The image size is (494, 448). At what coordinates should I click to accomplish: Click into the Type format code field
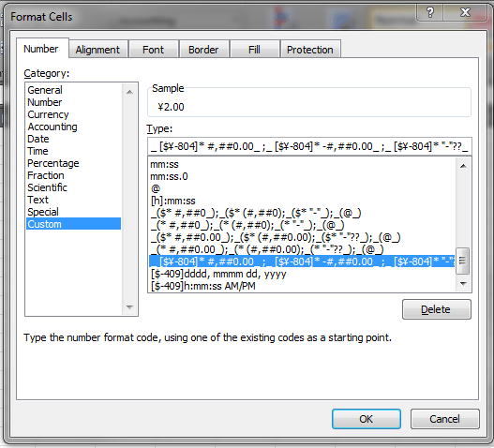pyautogui.click(x=309, y=146)
